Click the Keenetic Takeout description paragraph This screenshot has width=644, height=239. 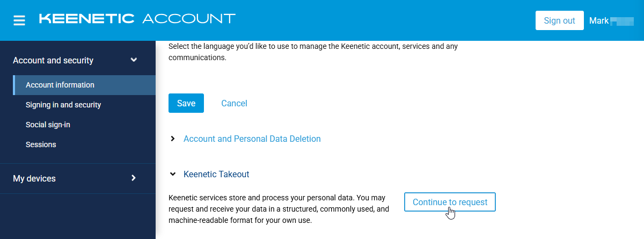pyautogui.click(x=279, y=209)
